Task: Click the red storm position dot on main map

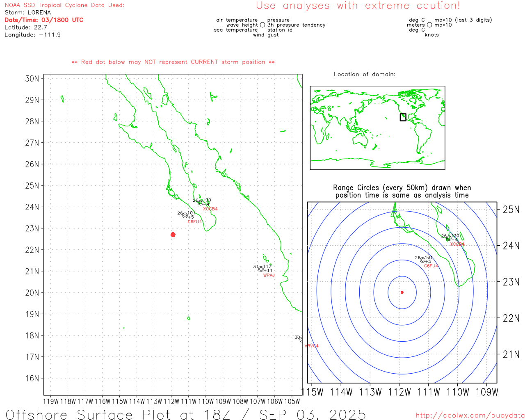Action: 173,235
